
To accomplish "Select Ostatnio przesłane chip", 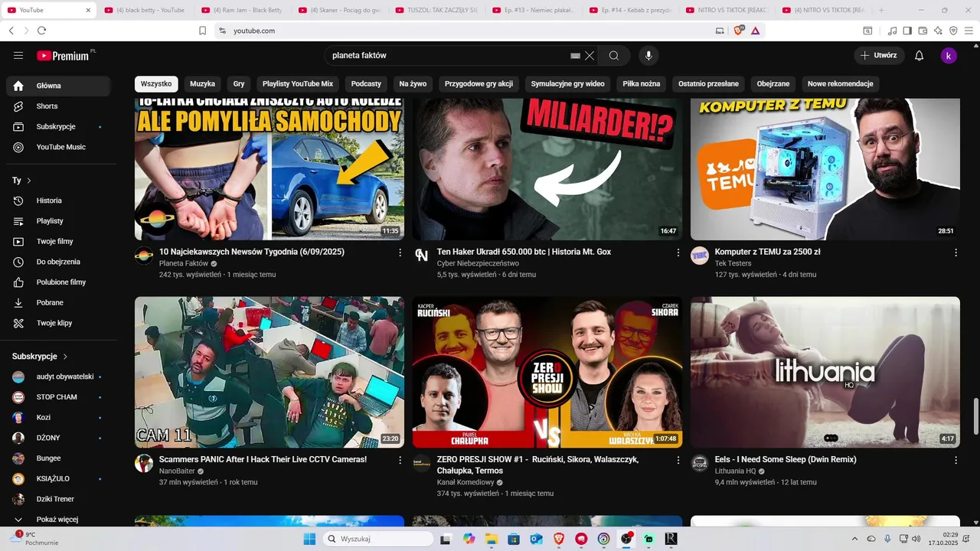I will coord(708,84).
